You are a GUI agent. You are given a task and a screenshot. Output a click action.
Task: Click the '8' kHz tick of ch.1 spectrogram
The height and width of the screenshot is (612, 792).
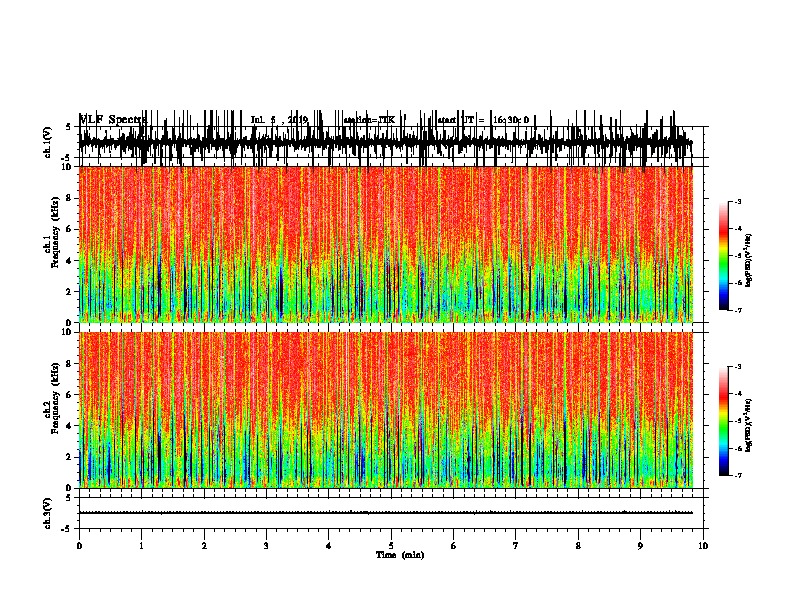click(70, 198)
